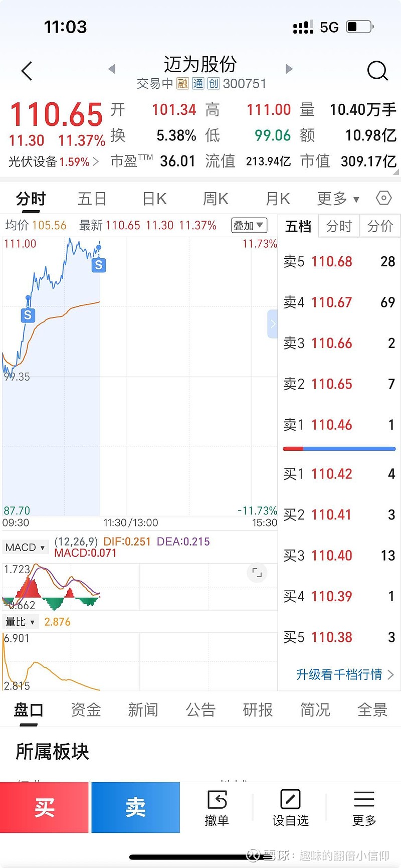Image resolution: width=401 pixels, height=868 pixels.
Task: Click the buy/sell ratio bar
Action: pyautogui.click(x=339, y=449)
